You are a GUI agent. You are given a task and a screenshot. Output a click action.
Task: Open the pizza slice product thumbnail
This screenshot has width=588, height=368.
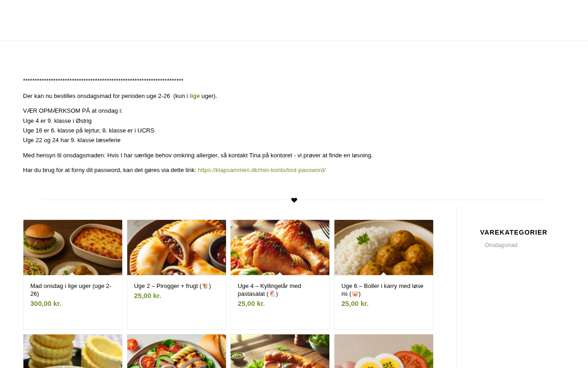280,351
